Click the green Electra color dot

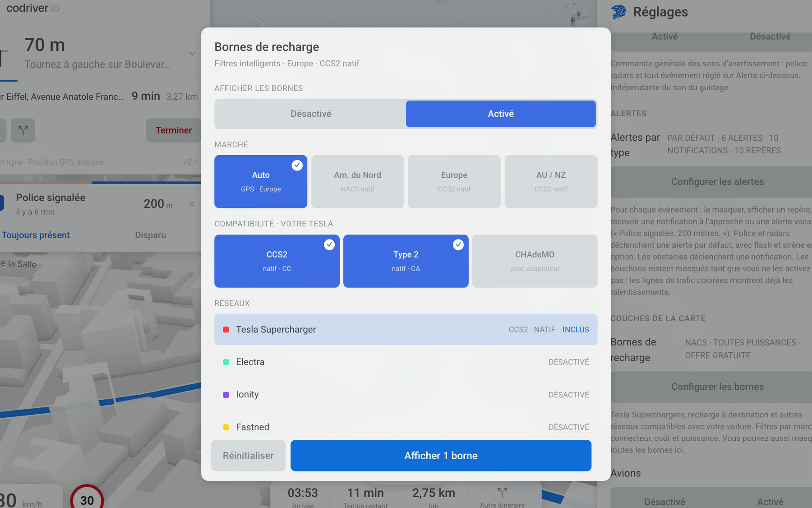[226, 362]
